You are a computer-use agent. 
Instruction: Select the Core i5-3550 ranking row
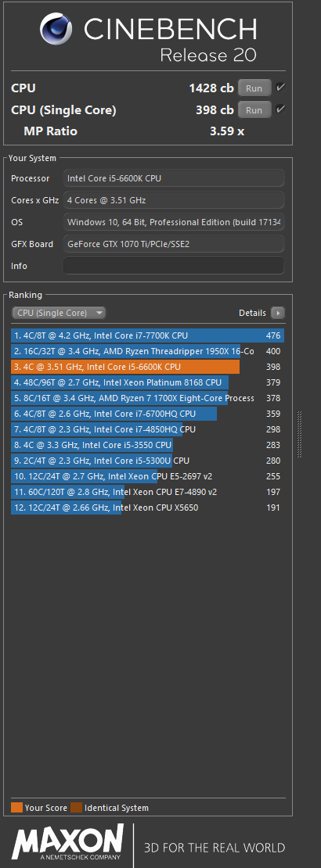tap(147, 445)
